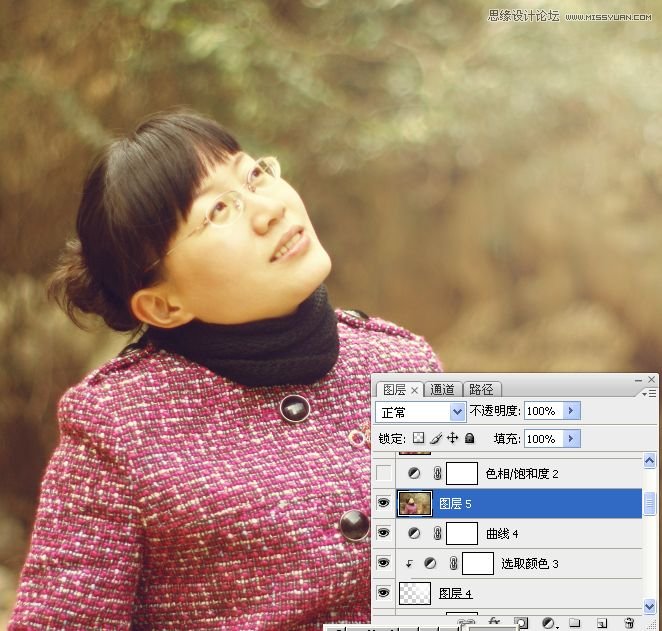
Task: Click the scroll down arrow in layers list
Action: pyautogui.click(x=649, y=607)
